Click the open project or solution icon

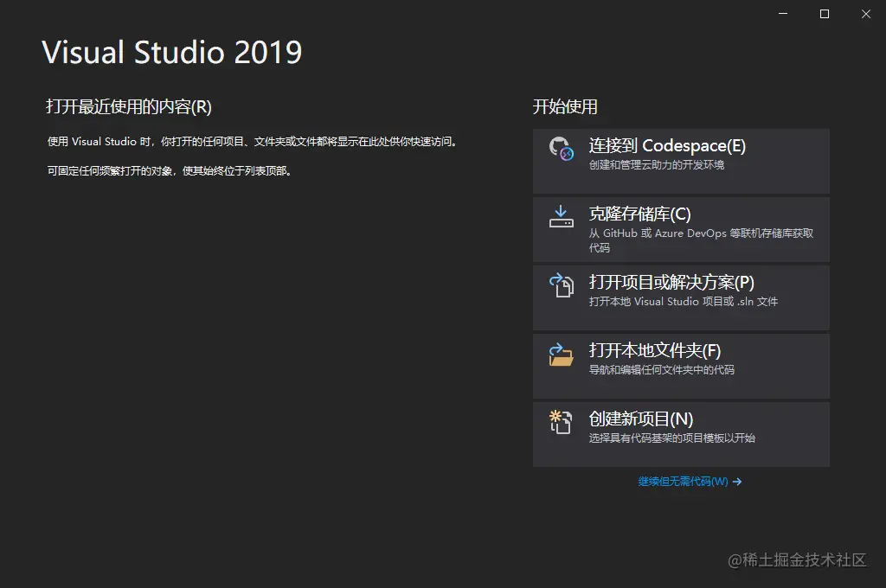point(561,285)
